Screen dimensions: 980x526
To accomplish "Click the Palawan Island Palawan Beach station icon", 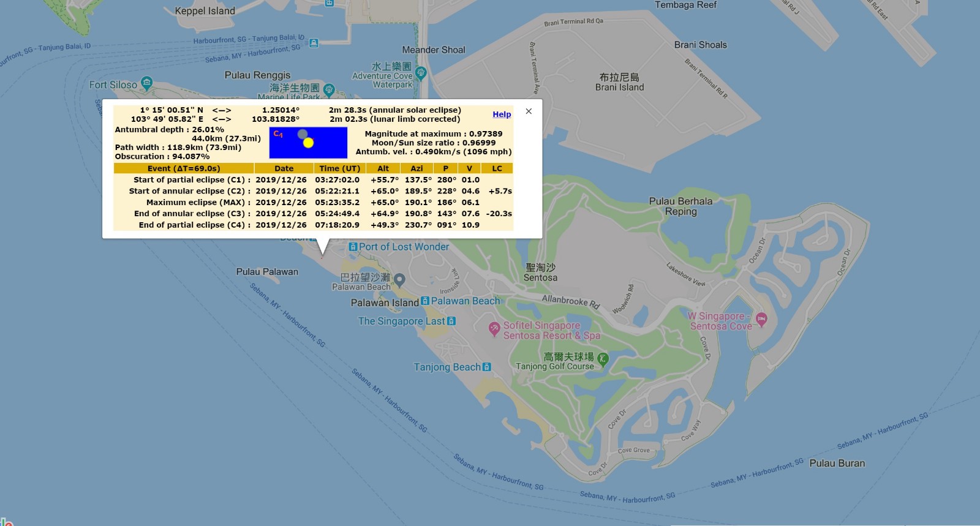I will pos(425,301).
